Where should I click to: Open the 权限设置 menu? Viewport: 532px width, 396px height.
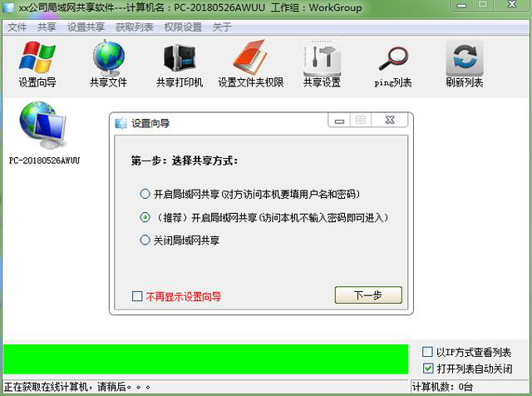[183, 27]
